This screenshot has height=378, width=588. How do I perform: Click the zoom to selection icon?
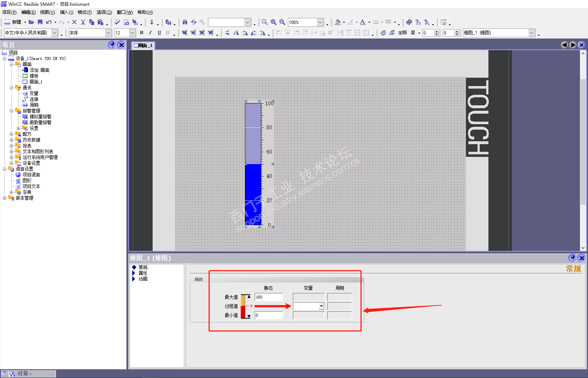(x=265, y=22)
